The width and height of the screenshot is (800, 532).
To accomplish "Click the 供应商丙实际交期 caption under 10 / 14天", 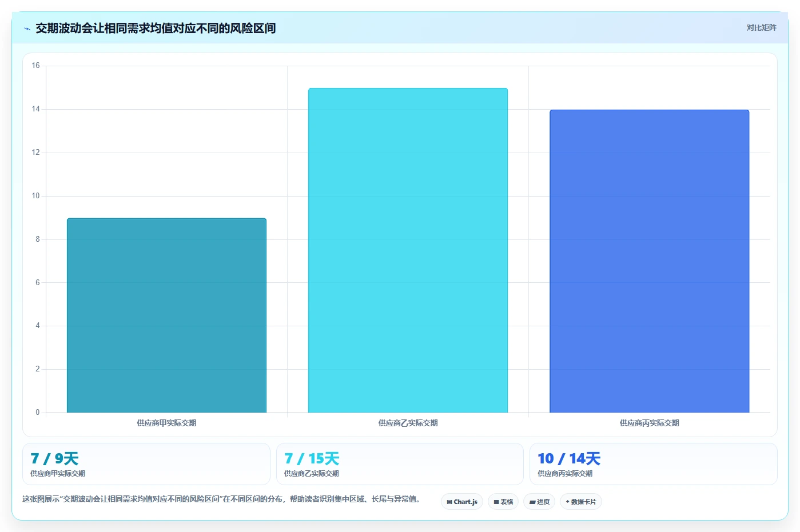I will click(x=565, y=474).
